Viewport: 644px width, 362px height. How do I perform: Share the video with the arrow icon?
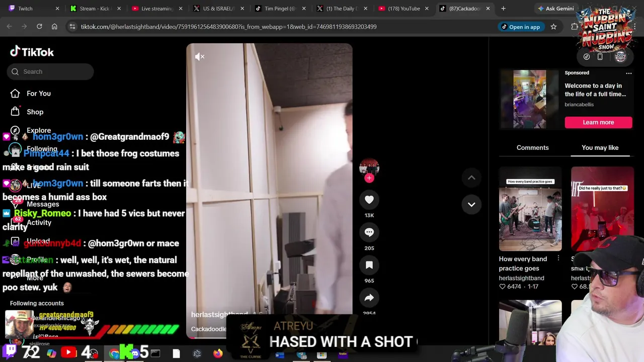[369, 298]
